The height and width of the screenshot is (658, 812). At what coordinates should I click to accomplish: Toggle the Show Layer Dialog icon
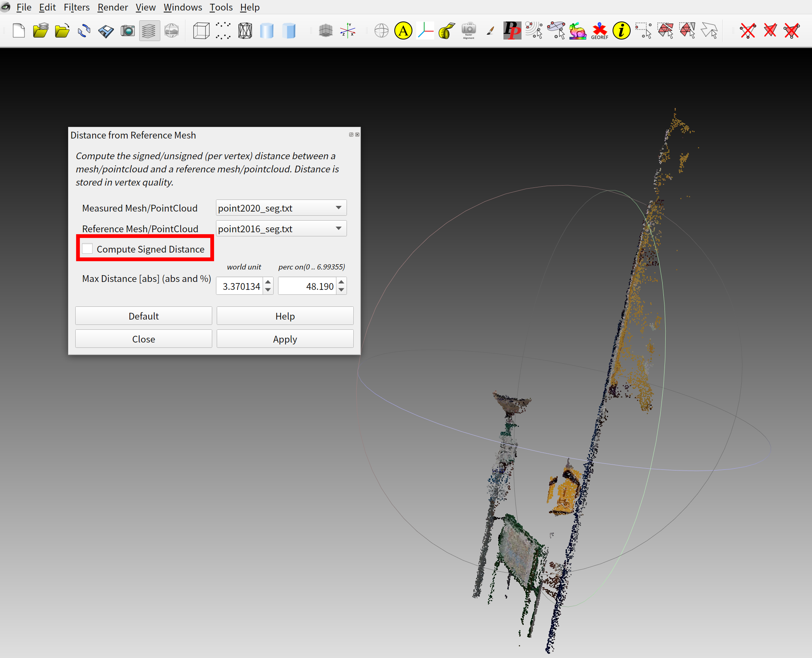(149, 31)
